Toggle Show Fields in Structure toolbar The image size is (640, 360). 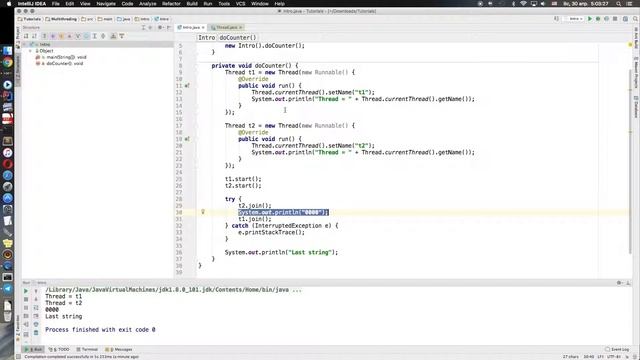pyautogui.click(x=61, y=36)
